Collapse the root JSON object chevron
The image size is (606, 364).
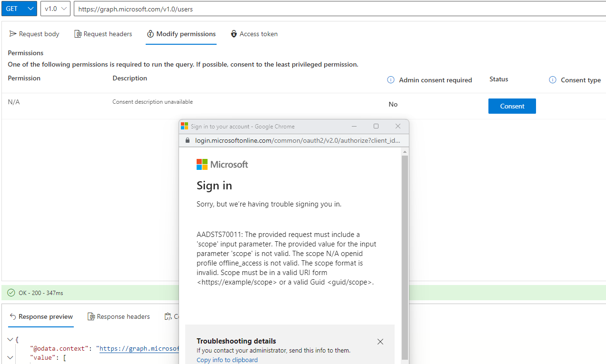[x=11, y=340]
